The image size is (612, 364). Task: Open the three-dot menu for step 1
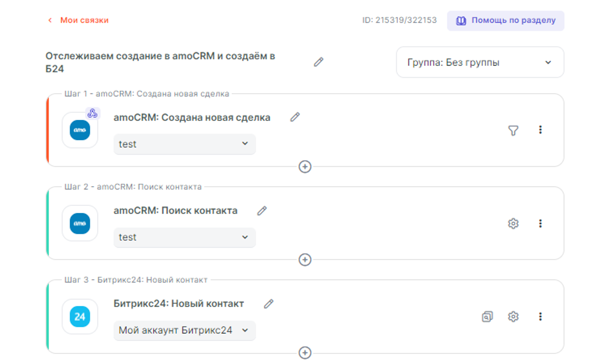[x=540, y=130]
